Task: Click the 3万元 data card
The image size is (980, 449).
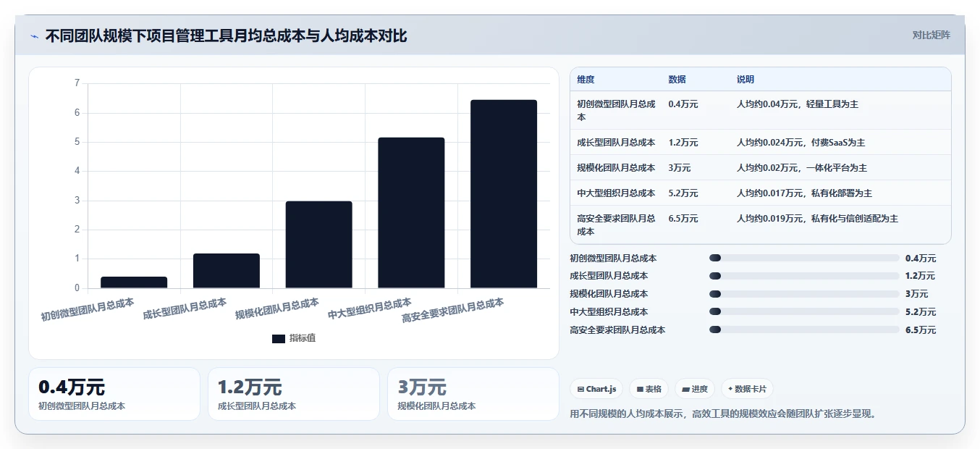Action: coord(473,394)
